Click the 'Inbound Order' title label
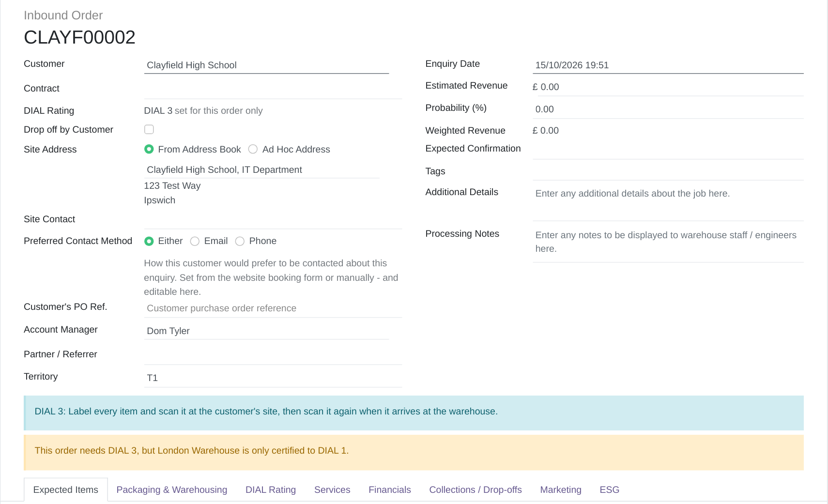 point(63,15)
